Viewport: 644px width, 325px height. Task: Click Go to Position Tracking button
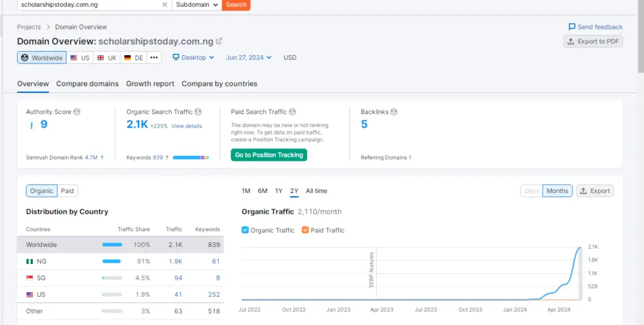pos(269,155)
